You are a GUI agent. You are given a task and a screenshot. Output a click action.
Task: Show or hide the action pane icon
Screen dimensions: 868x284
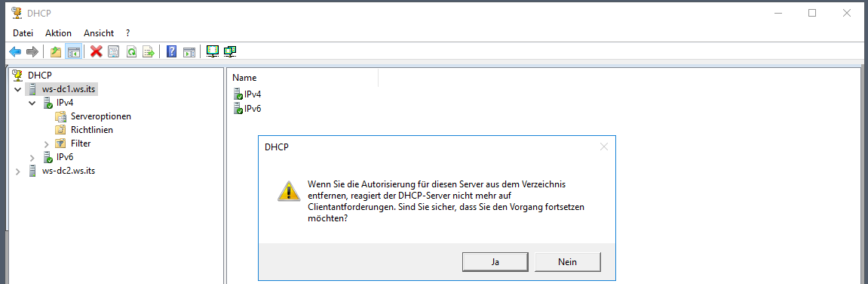(189, 51)
